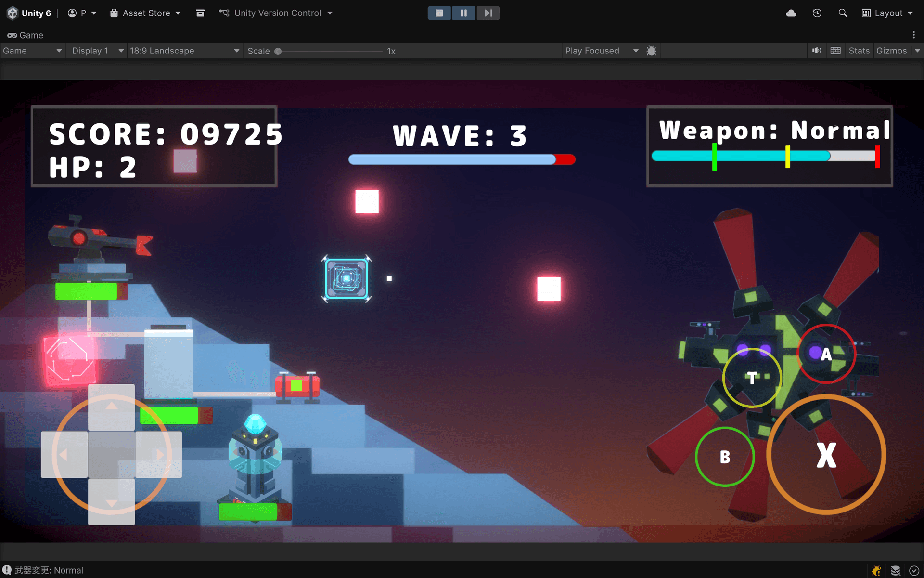Click the weapon energy gauge bar
This screenshot has height=578, width=924.
coord(765,156)
